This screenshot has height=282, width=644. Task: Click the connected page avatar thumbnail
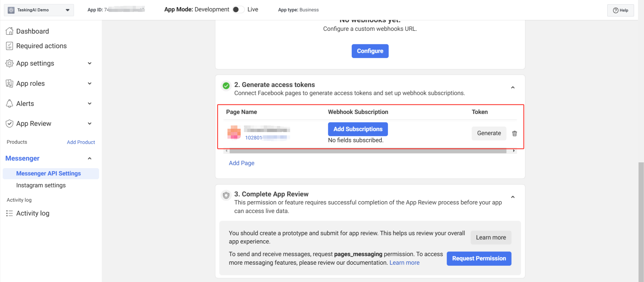[234, 133]
